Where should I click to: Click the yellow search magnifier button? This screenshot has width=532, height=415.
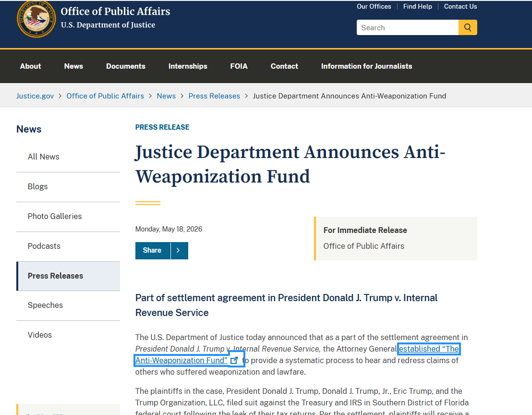click(x=468, y=27)
